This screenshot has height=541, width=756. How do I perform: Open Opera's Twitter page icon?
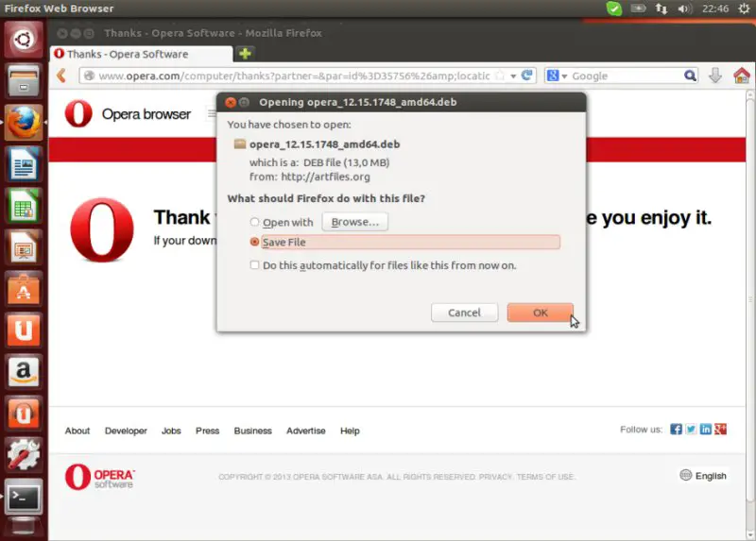click(x=691, y=430)
